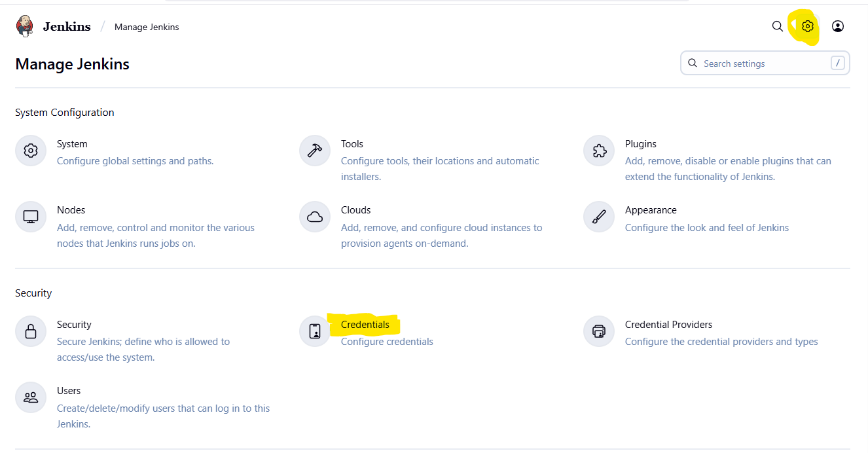Click the Security padlock icon
Screen dimensions: 868x453
tap(31, 331)
